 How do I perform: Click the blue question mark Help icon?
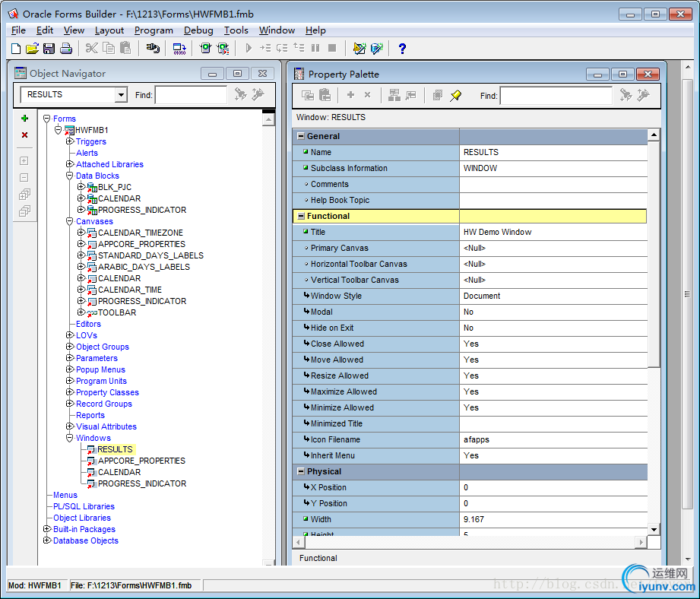402,48
